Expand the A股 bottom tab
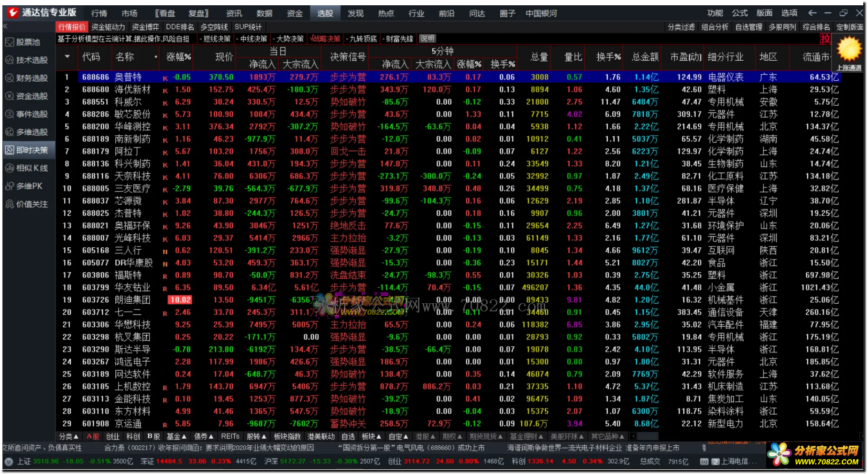 click(92, 436)
